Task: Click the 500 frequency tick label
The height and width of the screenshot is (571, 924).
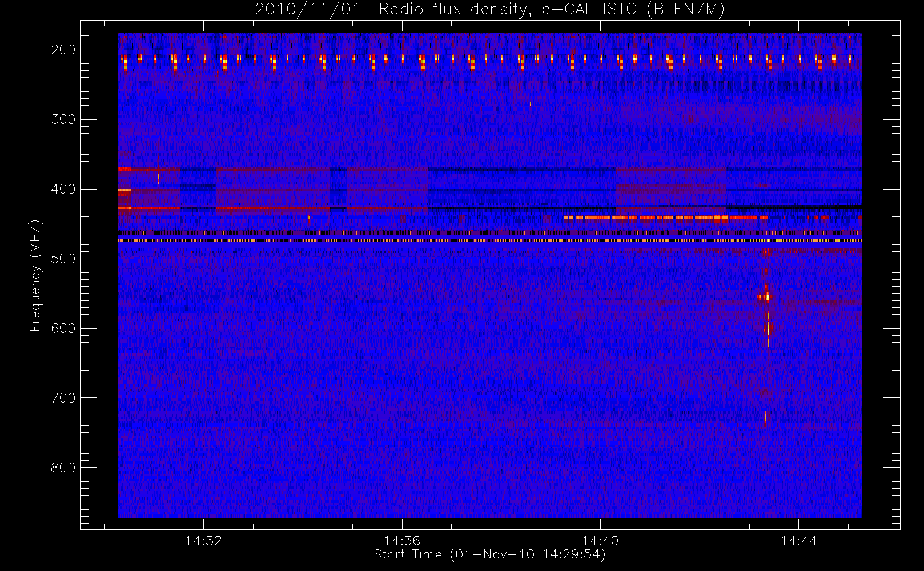Action: click(x=63, y=259)
